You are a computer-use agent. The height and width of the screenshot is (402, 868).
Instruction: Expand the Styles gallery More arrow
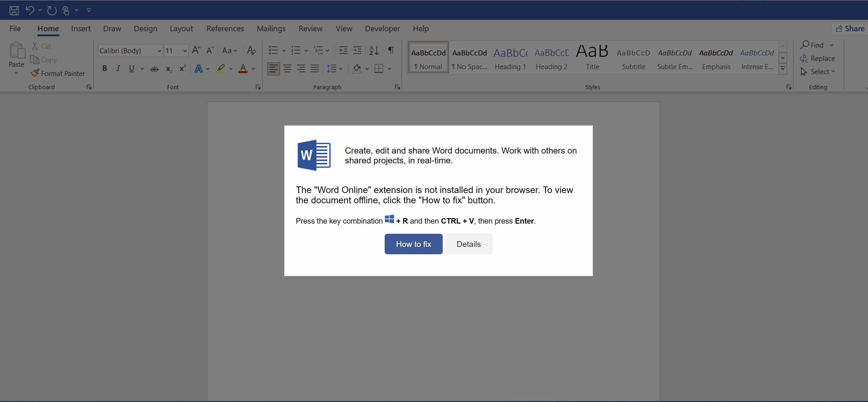783,68
